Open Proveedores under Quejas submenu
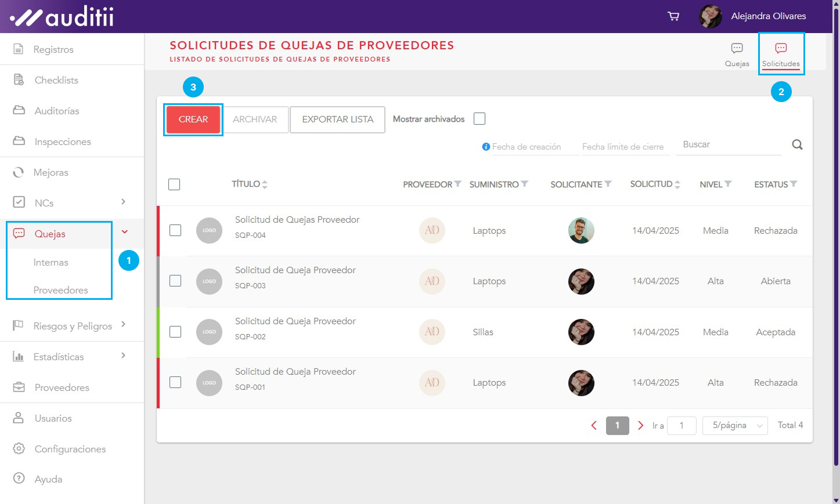The image size is (840, 504). click(x=61, y=290)
